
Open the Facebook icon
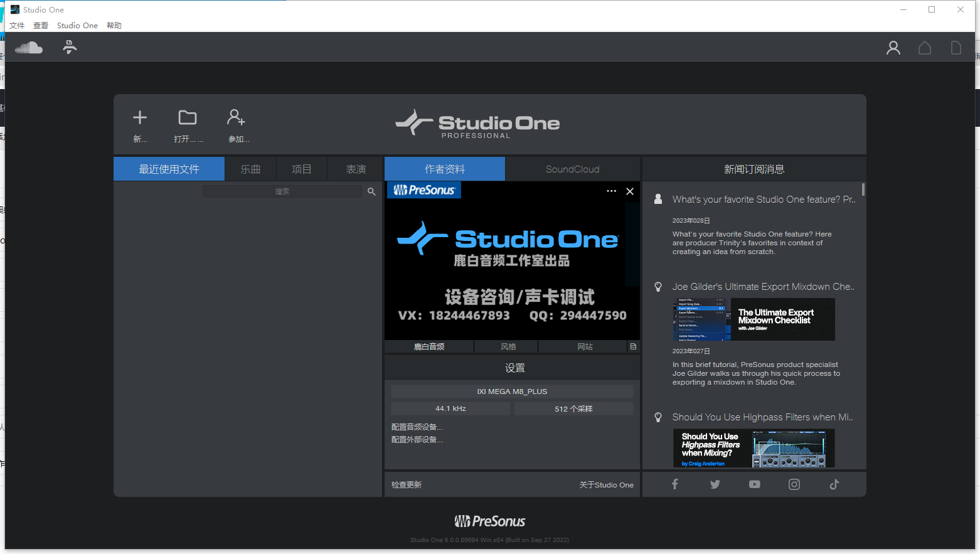(675, 484)
